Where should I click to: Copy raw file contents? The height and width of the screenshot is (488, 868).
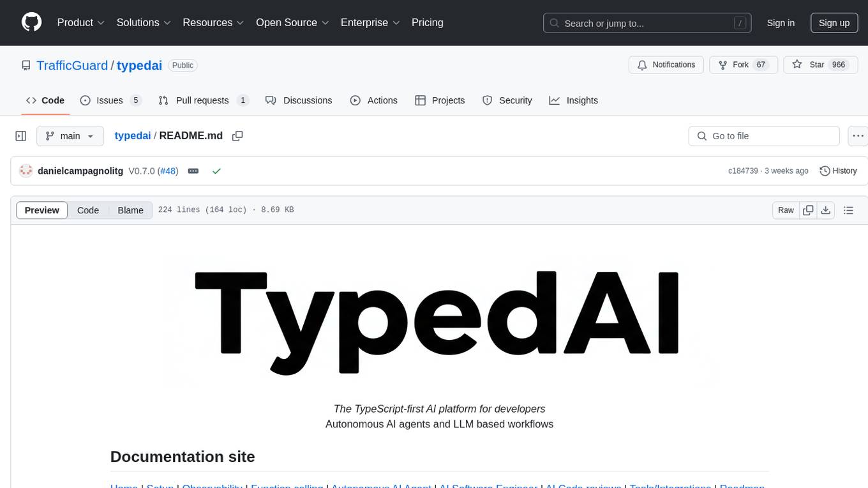pyautogui.click(x=808, y=210)
